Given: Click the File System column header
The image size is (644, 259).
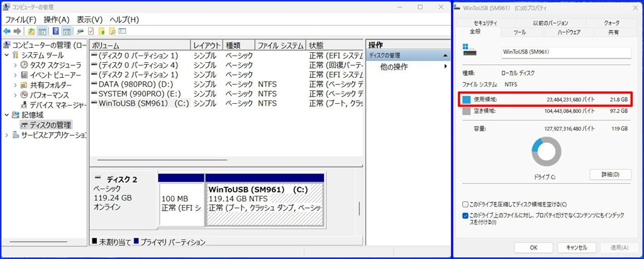Looking at the screenshot, I should click(x=280, y=45).
